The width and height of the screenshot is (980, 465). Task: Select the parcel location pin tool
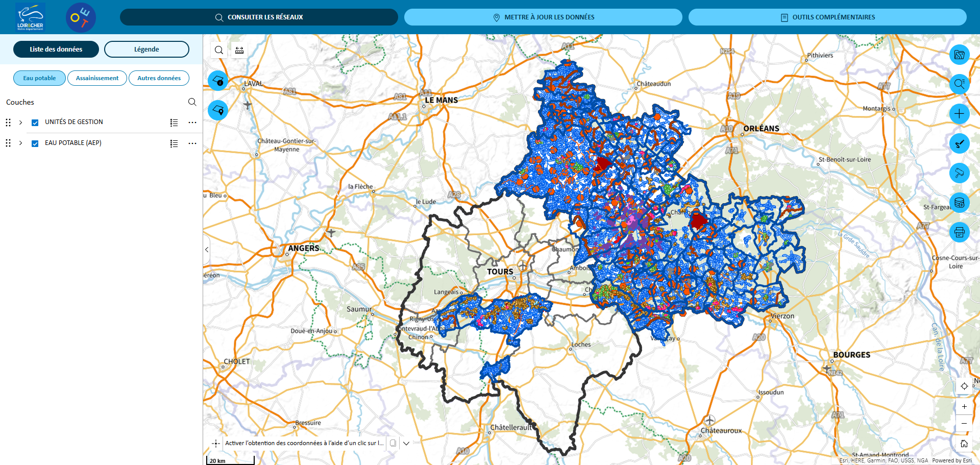coord(218,110)
